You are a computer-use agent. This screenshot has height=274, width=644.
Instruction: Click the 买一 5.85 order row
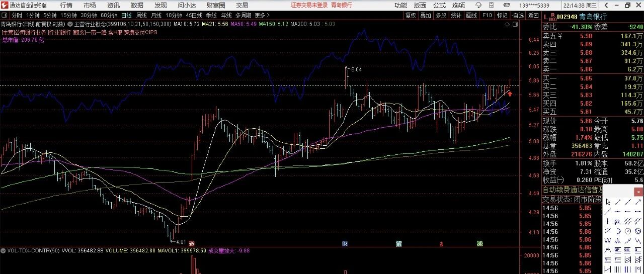tap(593, 79)
